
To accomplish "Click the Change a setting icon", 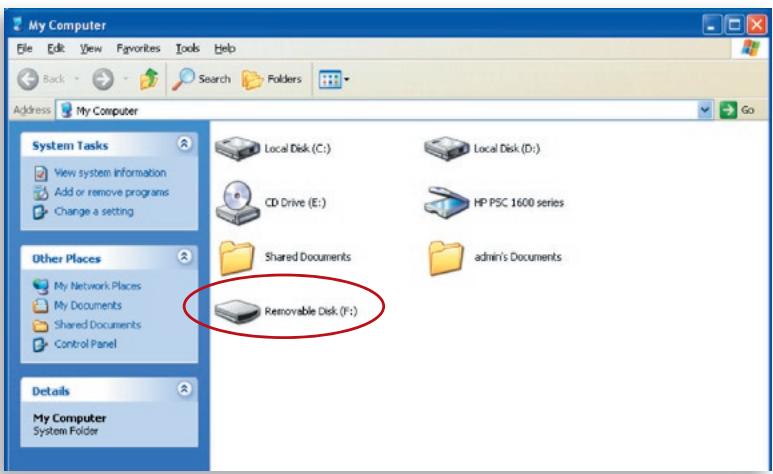I will pos(40,212).
